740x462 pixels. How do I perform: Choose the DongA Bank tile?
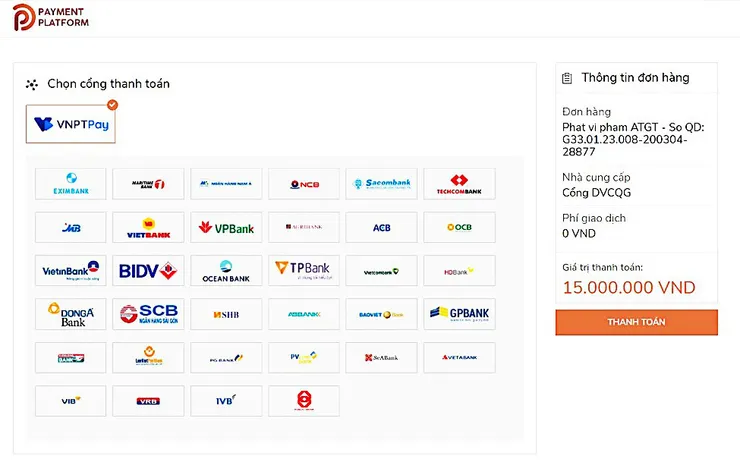pos(70,314)
